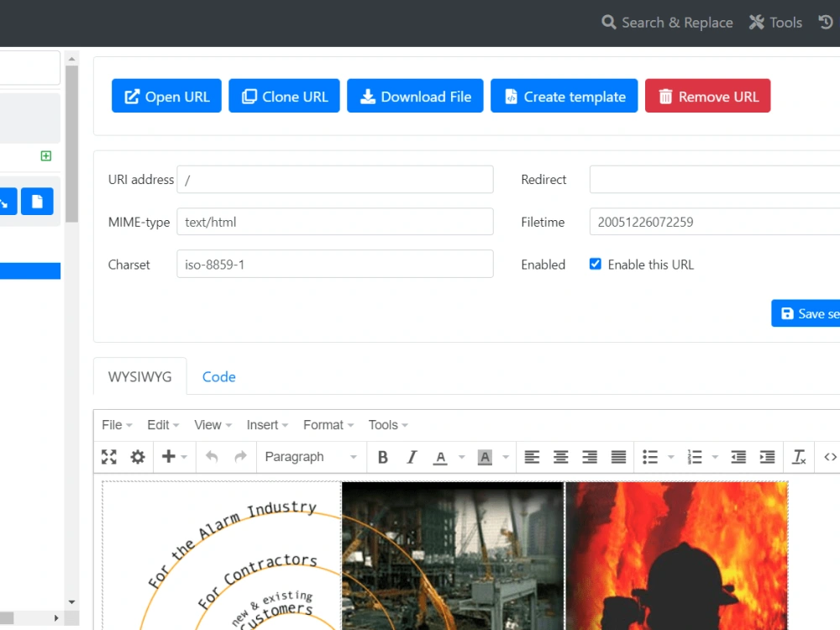Screen dimensions: 840x630
Task: Click the Undo arrow in the editor
Action: (x=210, y=457)
